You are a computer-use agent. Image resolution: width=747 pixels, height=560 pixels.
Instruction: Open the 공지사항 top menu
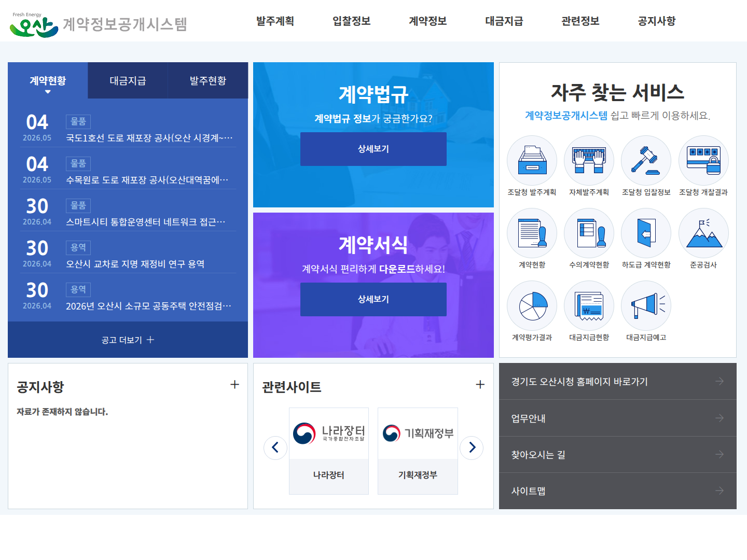pos(656,21)
